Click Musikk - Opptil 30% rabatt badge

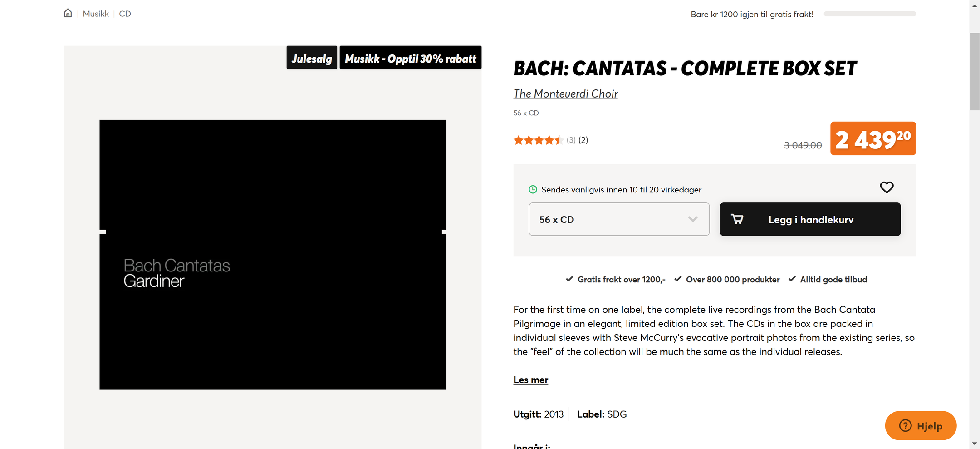(x=410, y=58)
